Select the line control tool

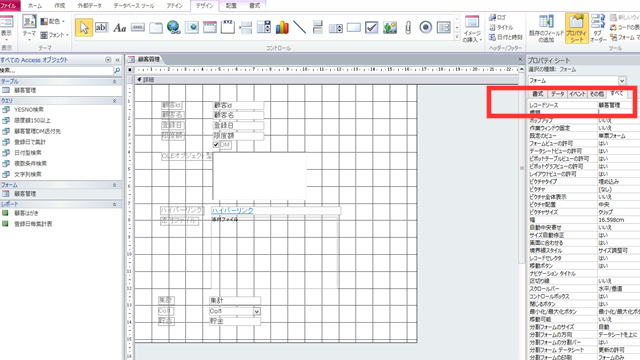point(300,27)
